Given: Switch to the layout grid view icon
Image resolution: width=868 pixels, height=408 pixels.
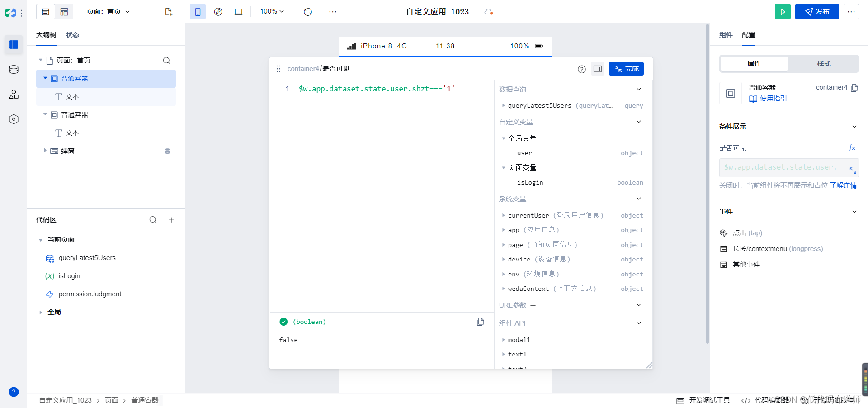Looking at the screenshot, I should [x=64, y=12].
